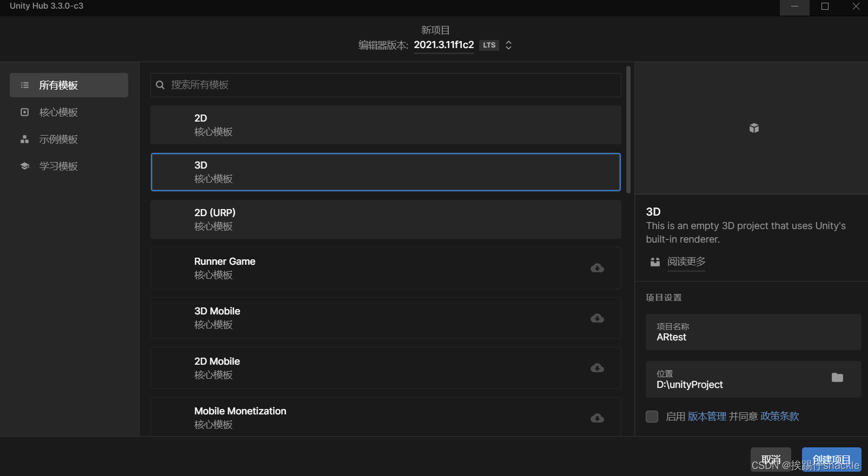868x476 pixels.
Task: Click the blocks icon beside 示例模板
Action: tap(24, 139)
